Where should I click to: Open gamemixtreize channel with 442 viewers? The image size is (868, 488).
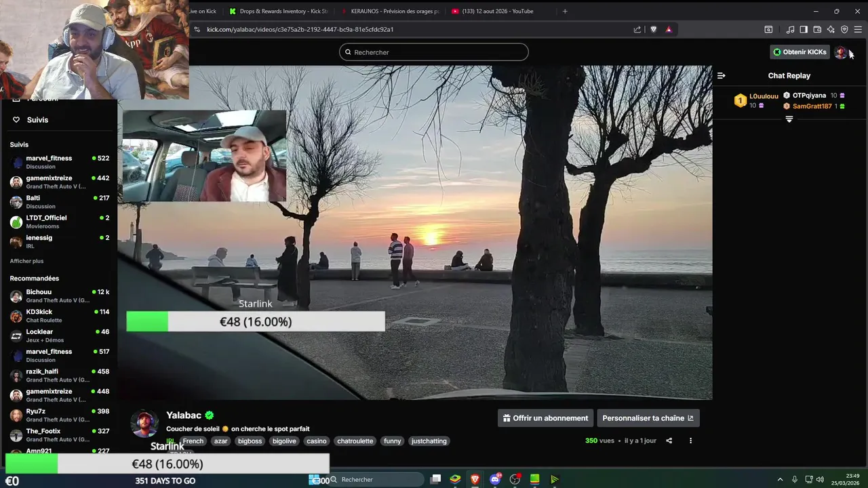click(x=60, y=182)
